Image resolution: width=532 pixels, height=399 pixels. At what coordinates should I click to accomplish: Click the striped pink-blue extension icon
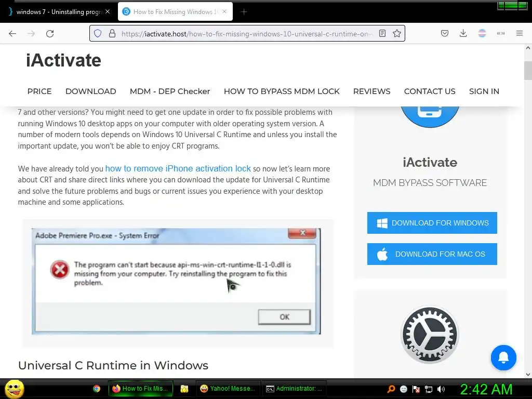pos(482,33)
